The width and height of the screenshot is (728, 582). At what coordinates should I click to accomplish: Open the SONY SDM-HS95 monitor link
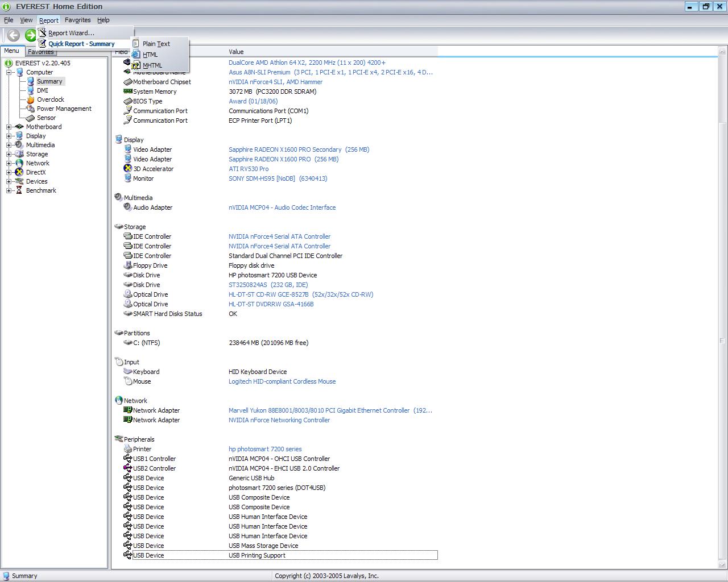(278, 178)
